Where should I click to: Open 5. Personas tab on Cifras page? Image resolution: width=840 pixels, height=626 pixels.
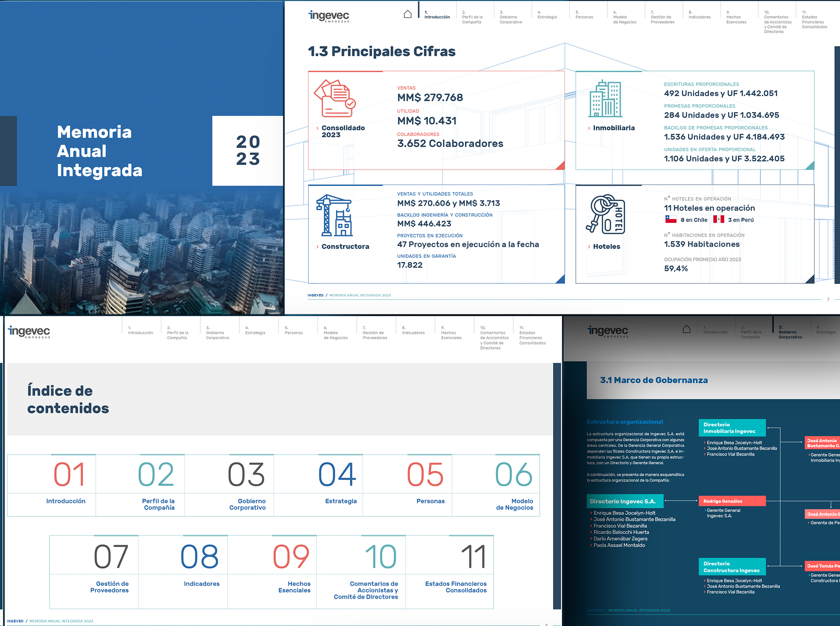click(x=584, y=15)
